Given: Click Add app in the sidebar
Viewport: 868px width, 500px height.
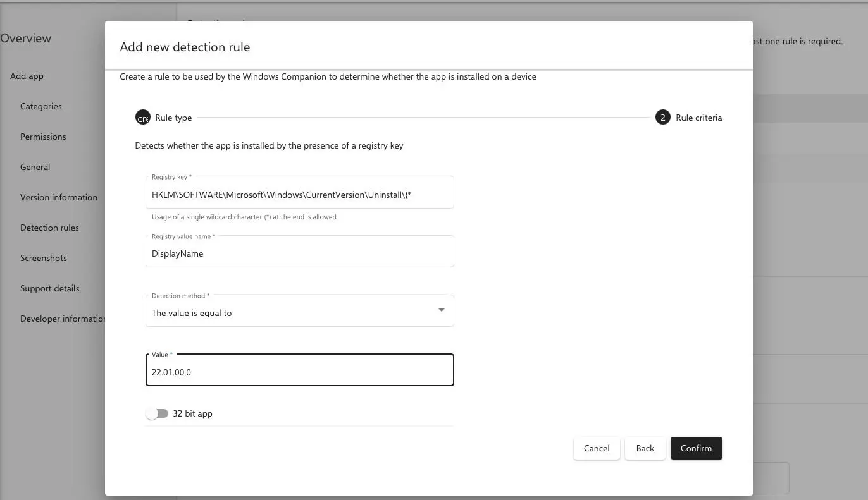Looking at the screenshot, I should [x=27, y=76].
